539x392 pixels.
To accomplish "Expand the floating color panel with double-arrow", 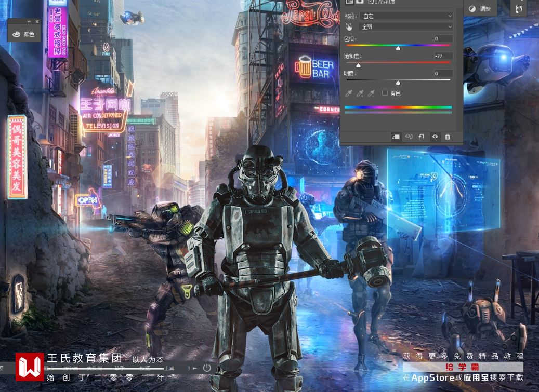I will tap(29, 21).
